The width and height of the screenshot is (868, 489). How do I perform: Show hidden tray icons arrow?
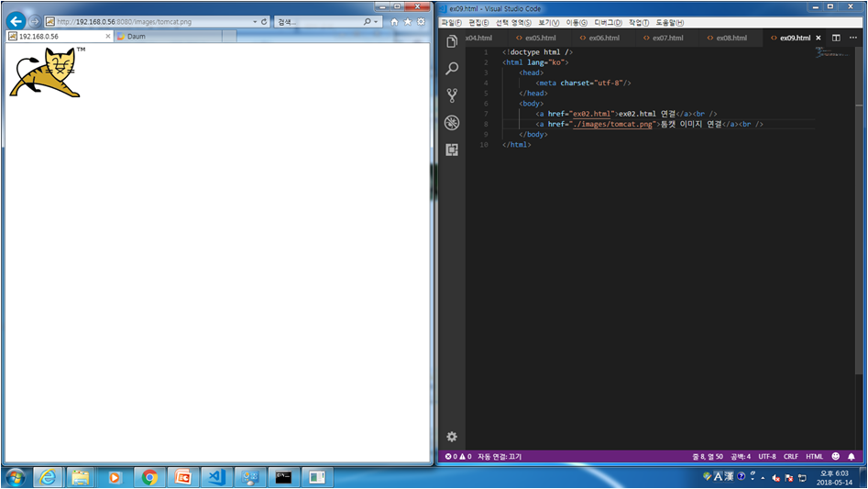coord(763,477)
